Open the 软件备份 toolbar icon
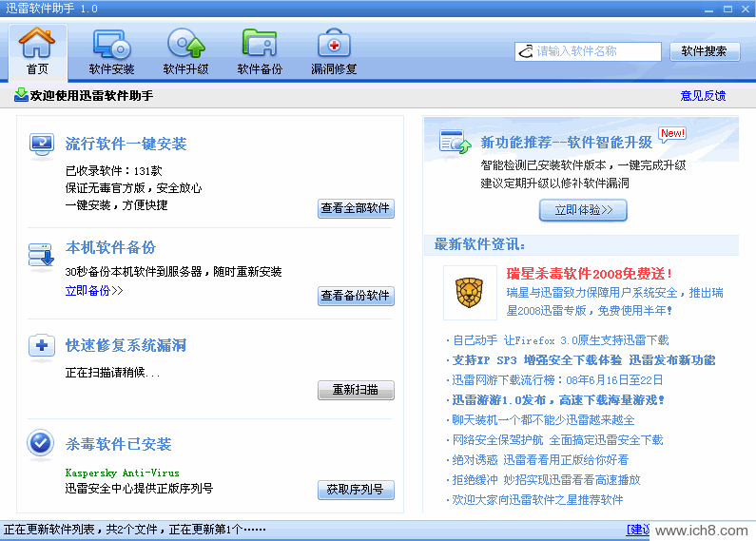Viewport: 756px width, 541px height. 260,44
